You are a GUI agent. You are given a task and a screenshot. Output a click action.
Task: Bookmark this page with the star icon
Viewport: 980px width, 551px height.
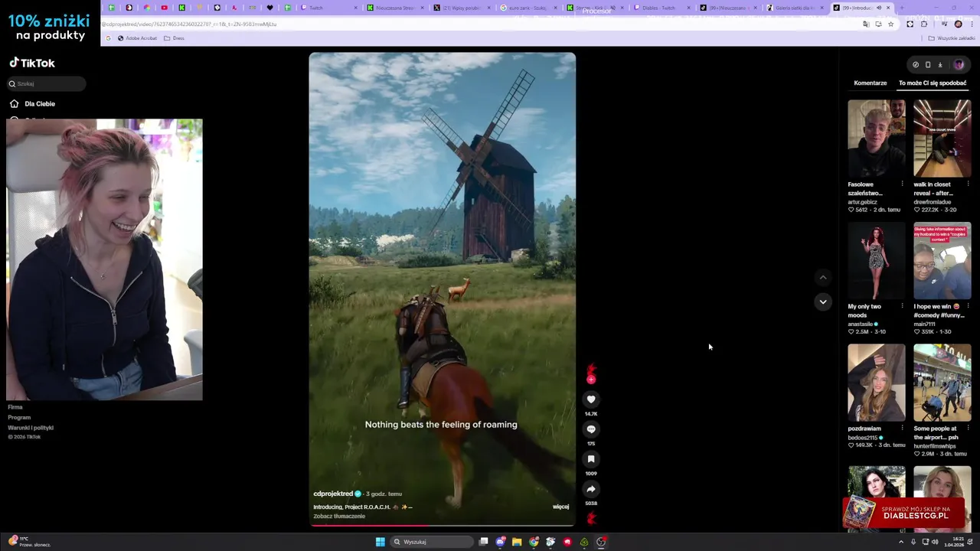pyautogui.click(x=890, y=24)
